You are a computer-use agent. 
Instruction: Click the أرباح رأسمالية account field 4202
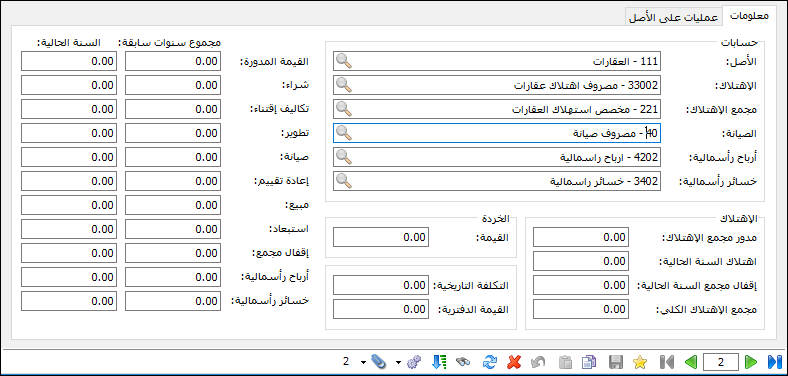tap(497, 157)
